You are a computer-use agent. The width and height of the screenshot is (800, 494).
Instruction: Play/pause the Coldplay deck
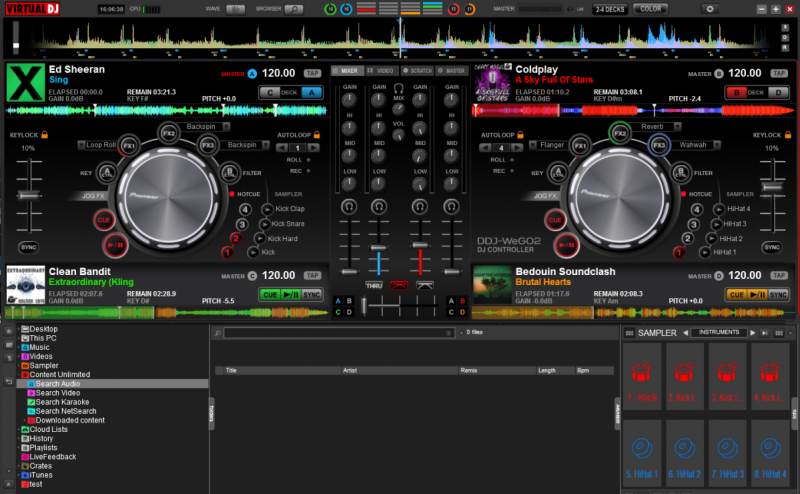pos(566,245)
